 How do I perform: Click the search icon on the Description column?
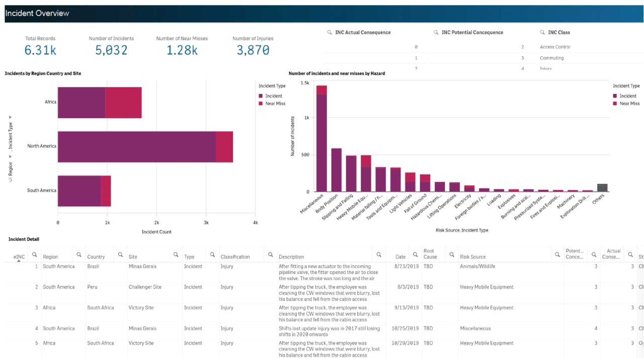click(x=379, y=254)
